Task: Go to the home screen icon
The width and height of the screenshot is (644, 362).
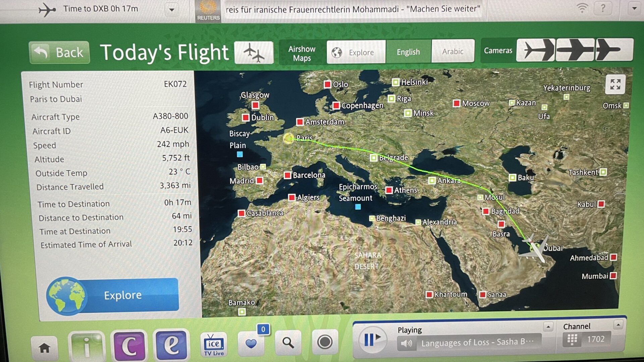Action: tap(45, 348)
